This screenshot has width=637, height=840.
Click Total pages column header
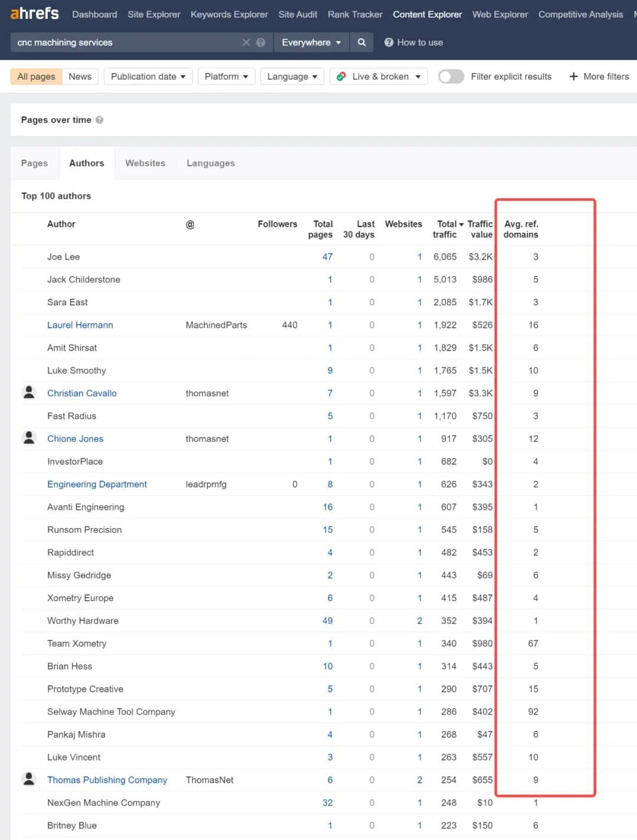(x=320, y=229)
